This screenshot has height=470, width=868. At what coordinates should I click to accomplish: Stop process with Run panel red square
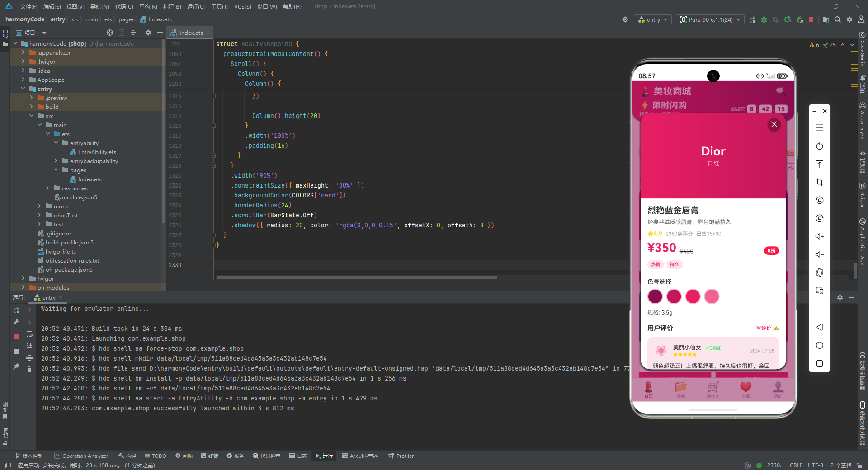coord(16,337)
